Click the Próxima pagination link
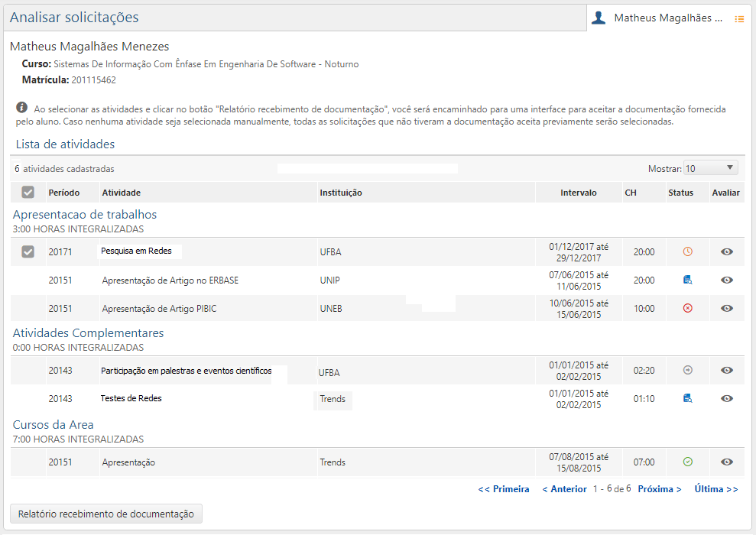 point(659,488)
